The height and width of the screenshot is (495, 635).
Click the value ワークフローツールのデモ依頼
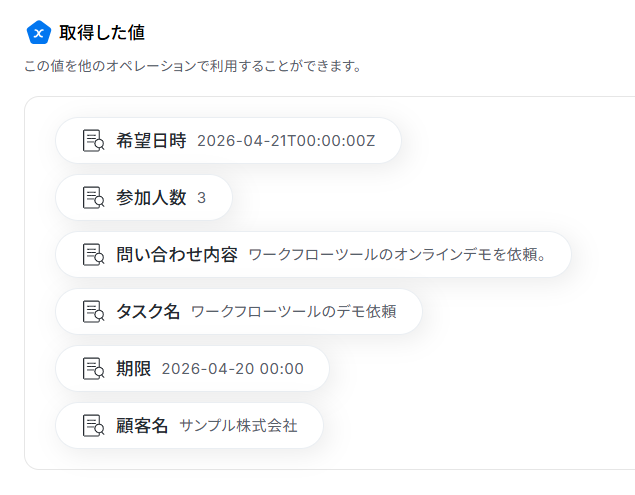point(293,312)
